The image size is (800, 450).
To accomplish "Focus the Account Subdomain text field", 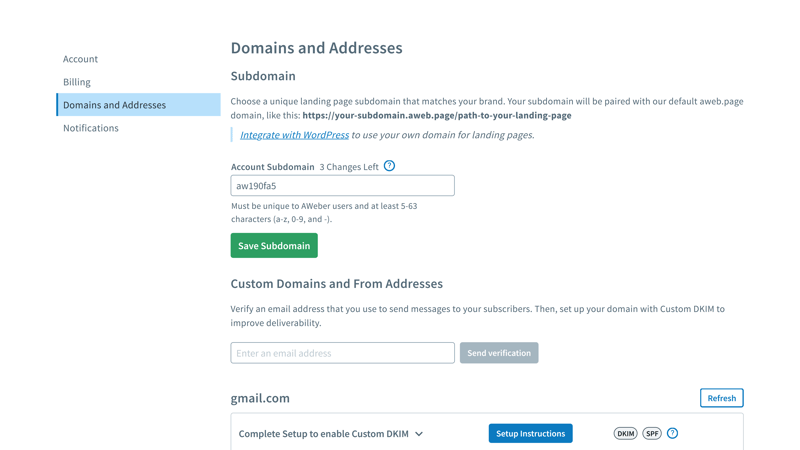I will click(342, 186).
